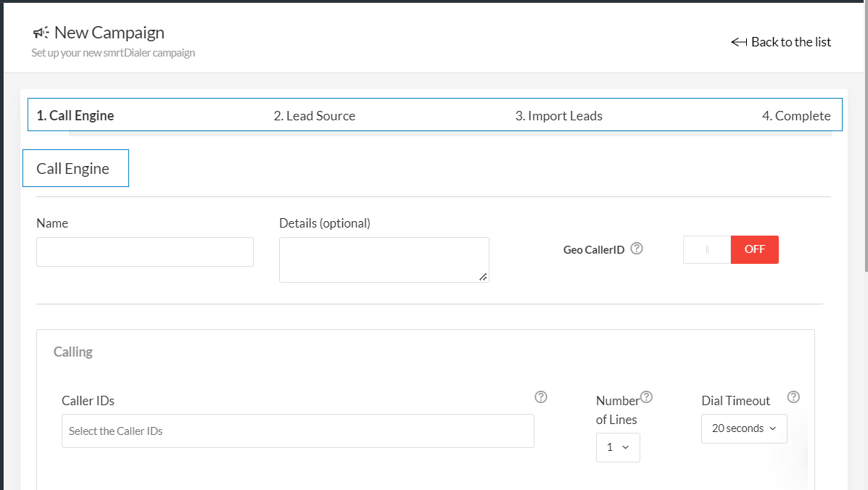Click the Details textarea resize handle
The image size is (868, 490).
(483, 276)
